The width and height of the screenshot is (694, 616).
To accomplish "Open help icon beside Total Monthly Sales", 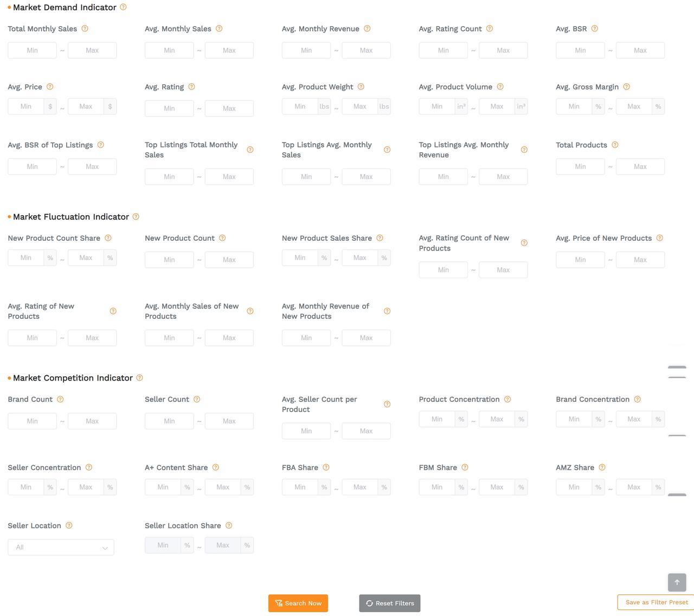I will [85, 29].
